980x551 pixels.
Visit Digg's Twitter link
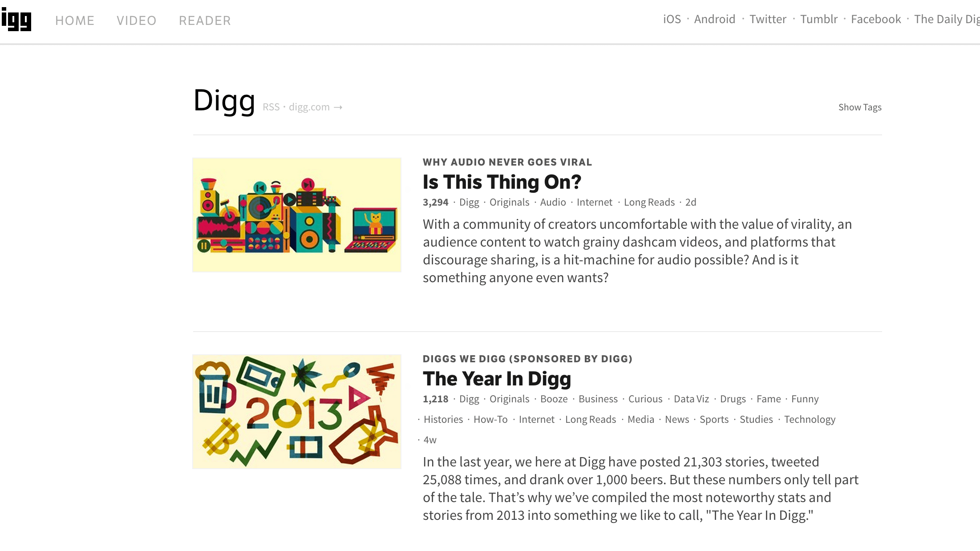768,19
